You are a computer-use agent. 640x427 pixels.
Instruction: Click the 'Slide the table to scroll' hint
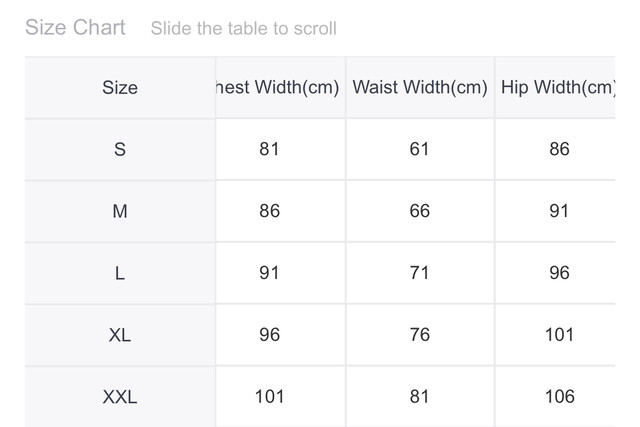point(243,28)
